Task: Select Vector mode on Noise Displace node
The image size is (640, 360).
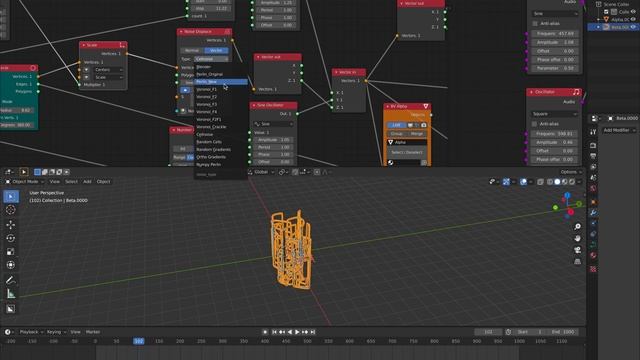Action: 216,51
